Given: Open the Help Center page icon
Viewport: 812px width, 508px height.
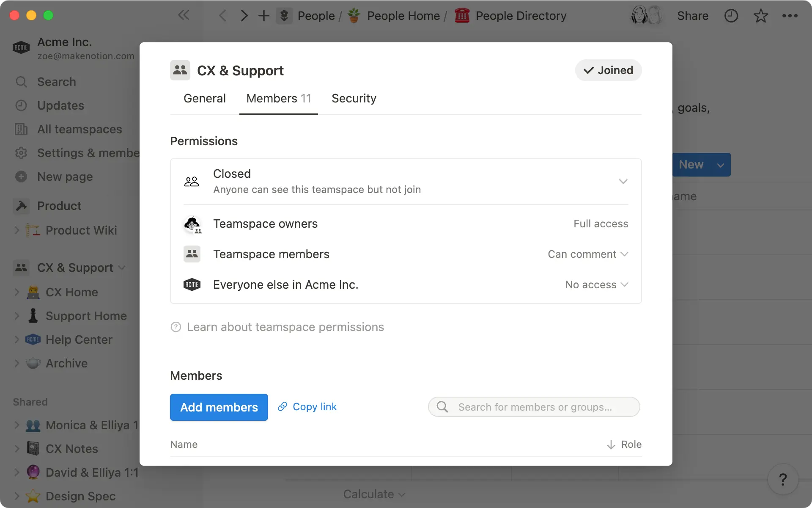Looking at the screenshot, I should coord(33,339).
